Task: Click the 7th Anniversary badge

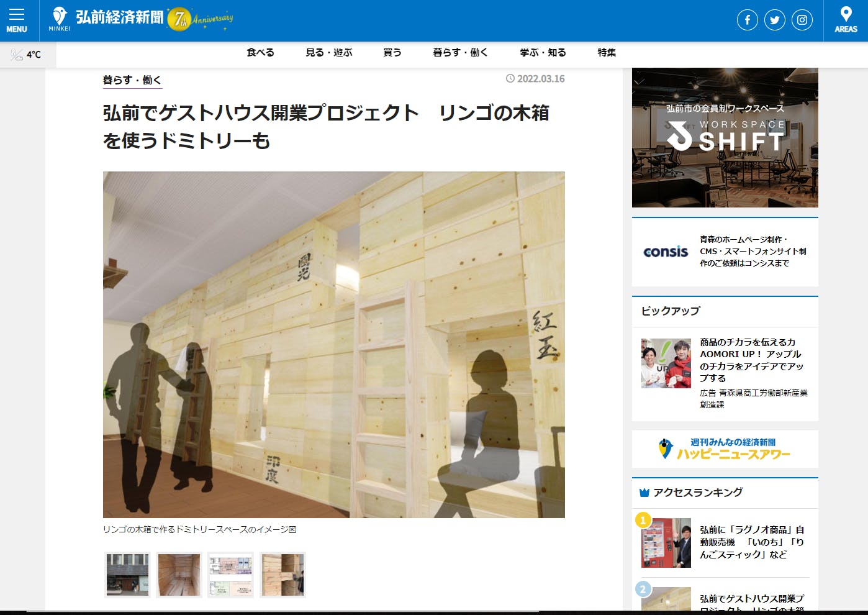Action: point(200,19)
